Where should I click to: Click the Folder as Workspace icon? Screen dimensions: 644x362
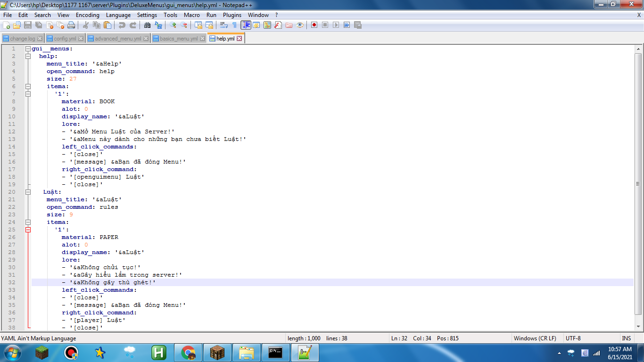click(x=289, y=25)
